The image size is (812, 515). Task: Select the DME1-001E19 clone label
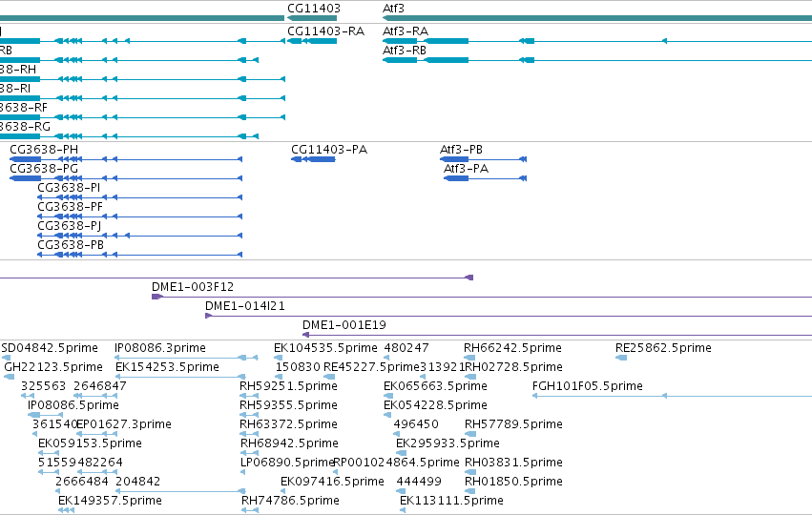click(344, 325)
